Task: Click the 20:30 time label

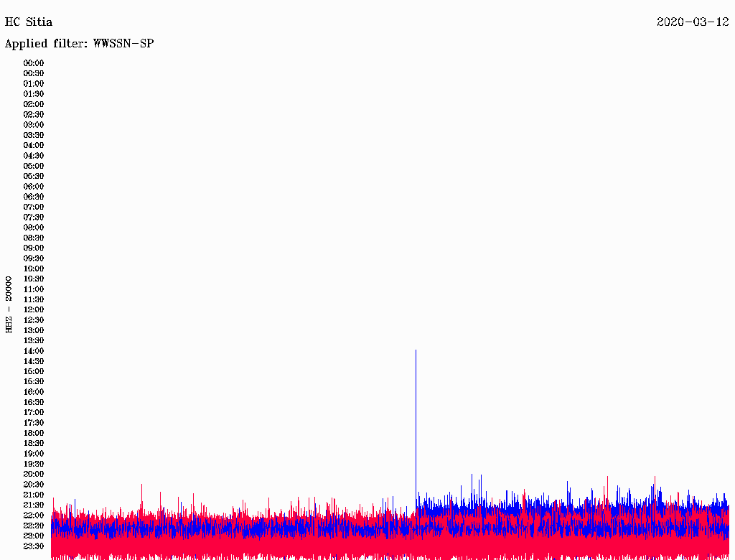Action: click(34, 485)
